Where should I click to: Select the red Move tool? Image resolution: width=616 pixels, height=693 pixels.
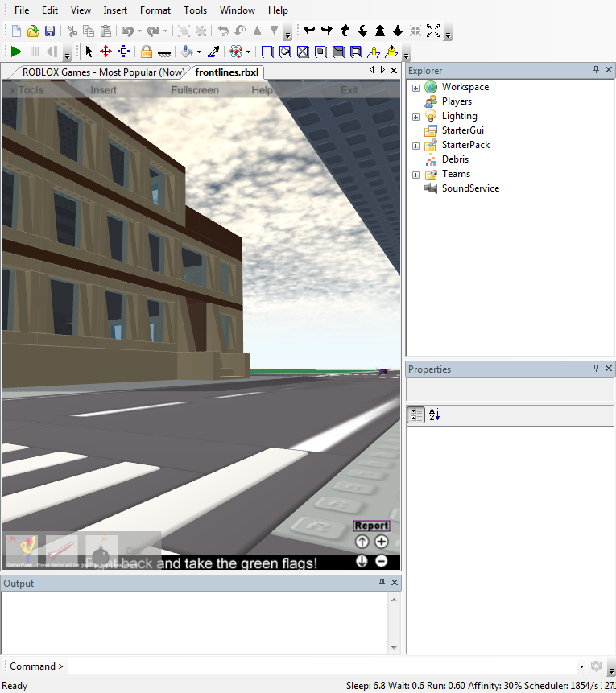105,52
